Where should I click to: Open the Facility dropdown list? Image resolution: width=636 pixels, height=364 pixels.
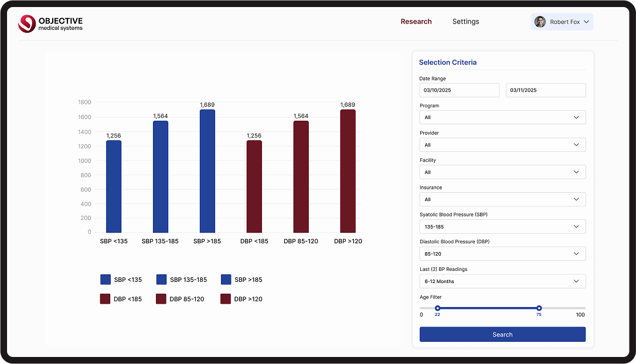point(502,172)
